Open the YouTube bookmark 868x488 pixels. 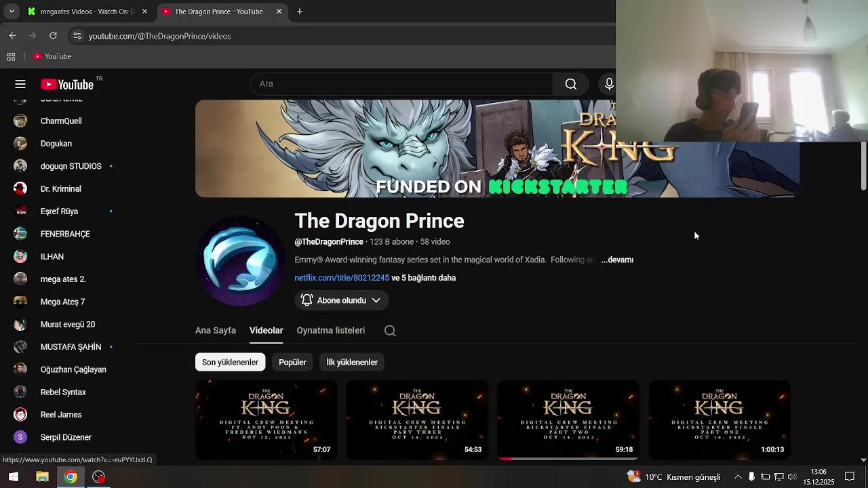[52, 57]
